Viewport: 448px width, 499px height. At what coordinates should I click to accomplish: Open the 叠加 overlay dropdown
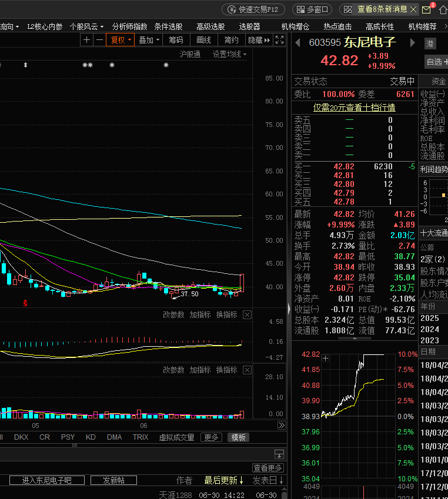pyautogui.click(x=149, y=40)
